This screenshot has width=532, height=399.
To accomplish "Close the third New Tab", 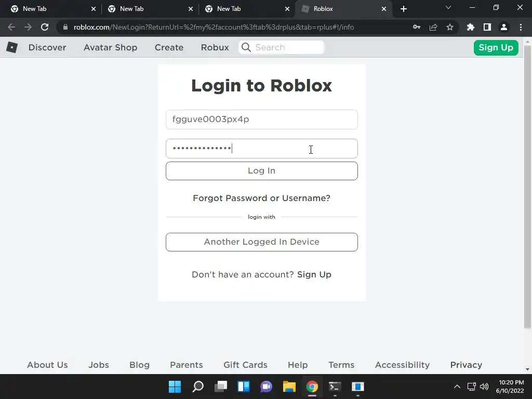I will 287,9.
